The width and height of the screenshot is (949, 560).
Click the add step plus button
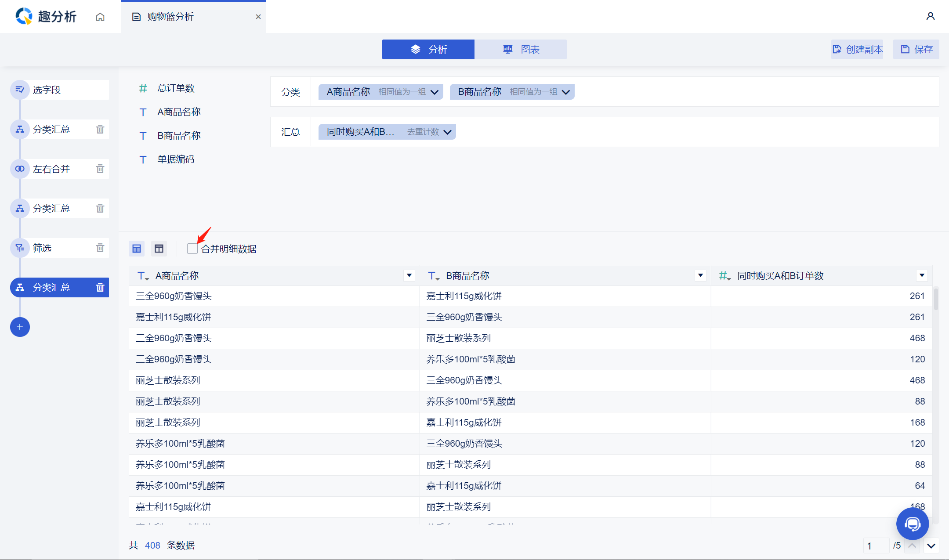20,327
